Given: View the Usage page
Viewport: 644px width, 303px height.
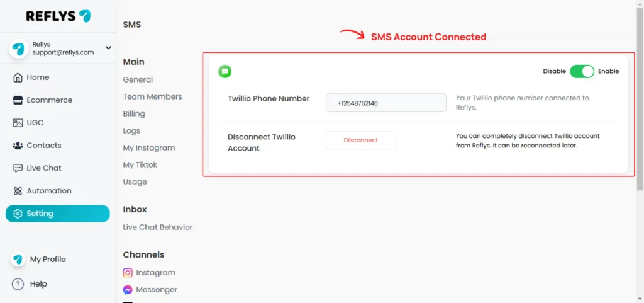Looking at the screenshot, I should click(x=135, y=181).
